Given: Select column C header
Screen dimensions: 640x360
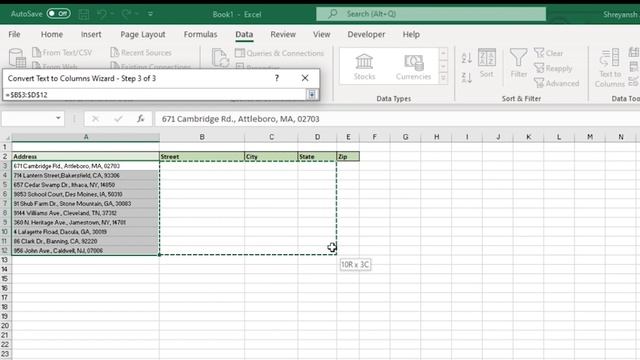Looking at the screenshot, I should click(x=271, y=137).
